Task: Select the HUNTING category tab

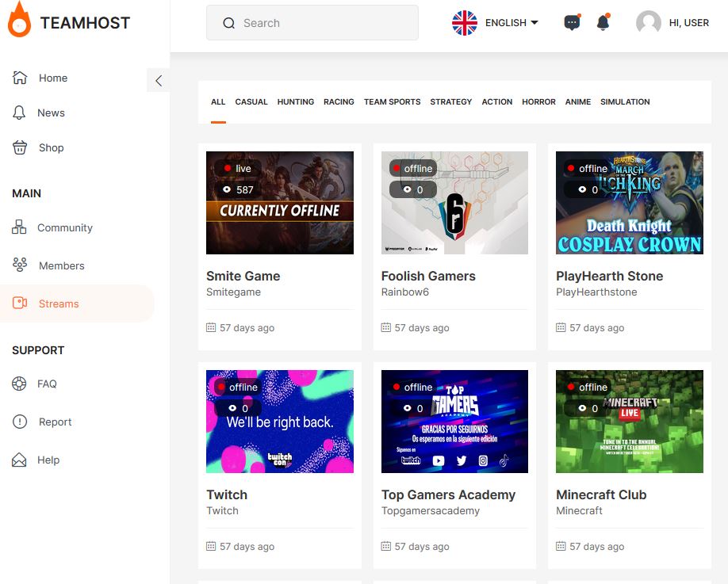Action: coord(296,101)
